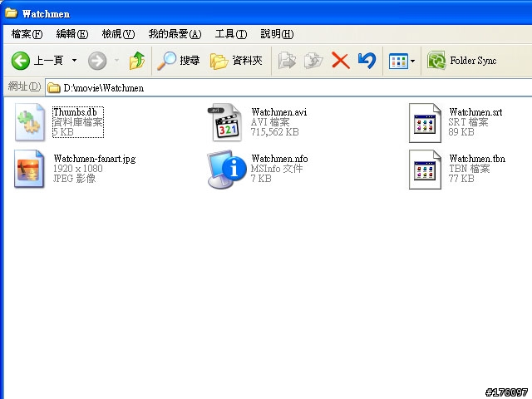
Task: Click the Watchmen.srt file name
Action: [475, 112]
